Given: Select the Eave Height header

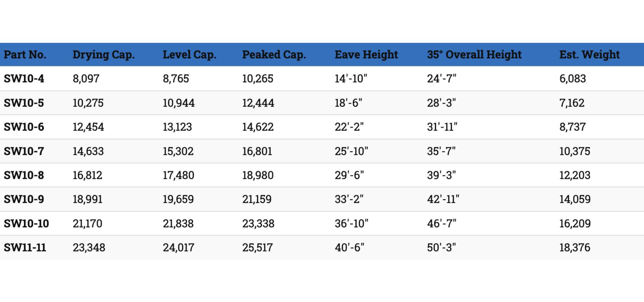Looking at the screenshot, I should [366, 55].
